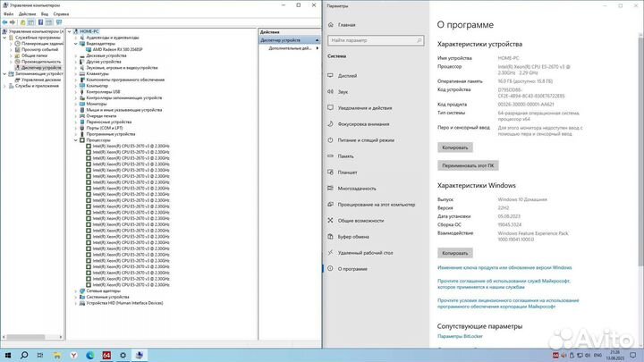This screenshot has height=362, width=644.
Task: Open Display (Дисплей) settings page
Action: pyautogui.click(x=347, y=76)
